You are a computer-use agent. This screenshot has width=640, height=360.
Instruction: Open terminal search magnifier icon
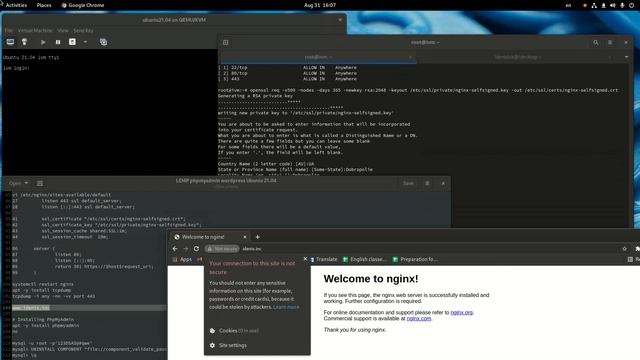(x=596, y=42)
